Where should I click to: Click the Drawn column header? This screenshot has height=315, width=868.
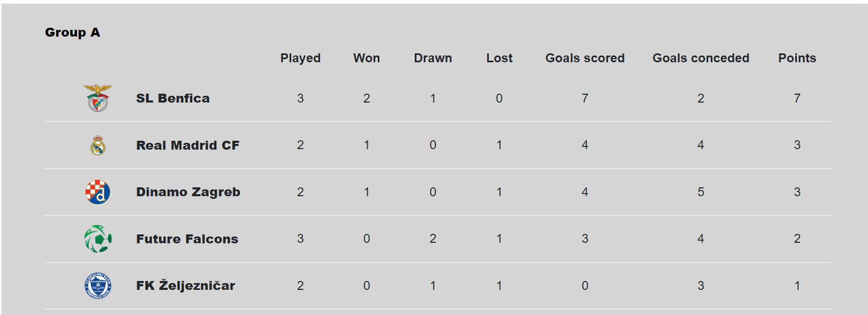click(x=433, y=58)
